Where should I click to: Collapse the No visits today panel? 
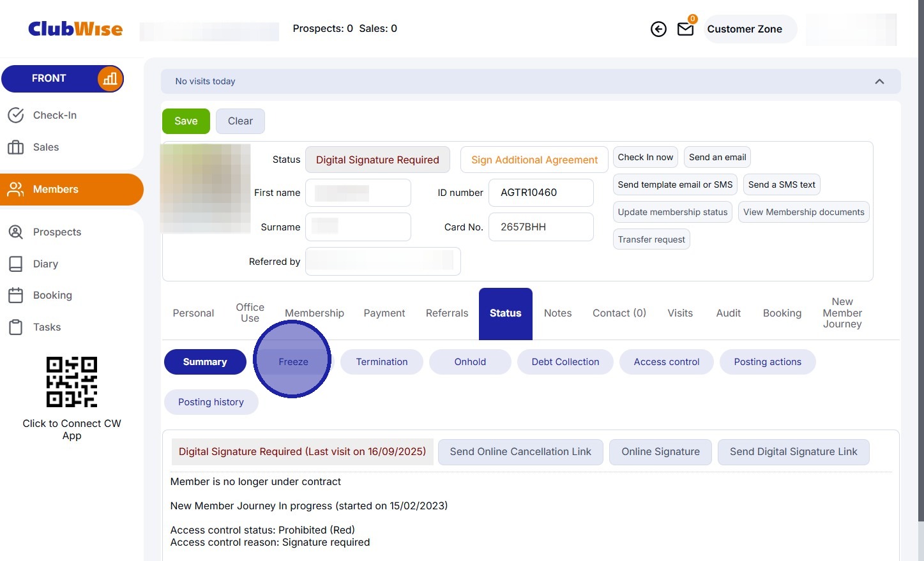pos(879,82)
